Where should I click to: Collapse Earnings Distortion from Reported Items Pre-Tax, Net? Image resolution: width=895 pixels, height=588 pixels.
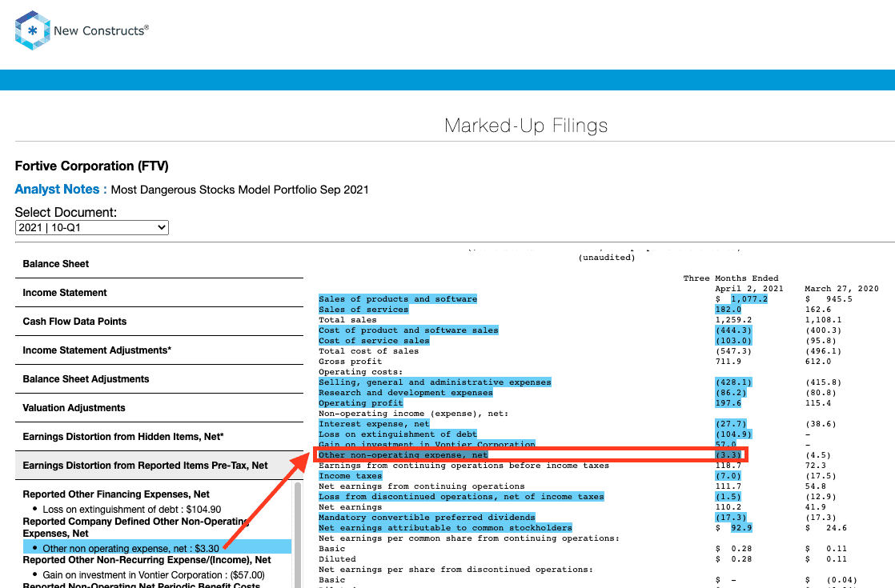click(x=159, y=466)
